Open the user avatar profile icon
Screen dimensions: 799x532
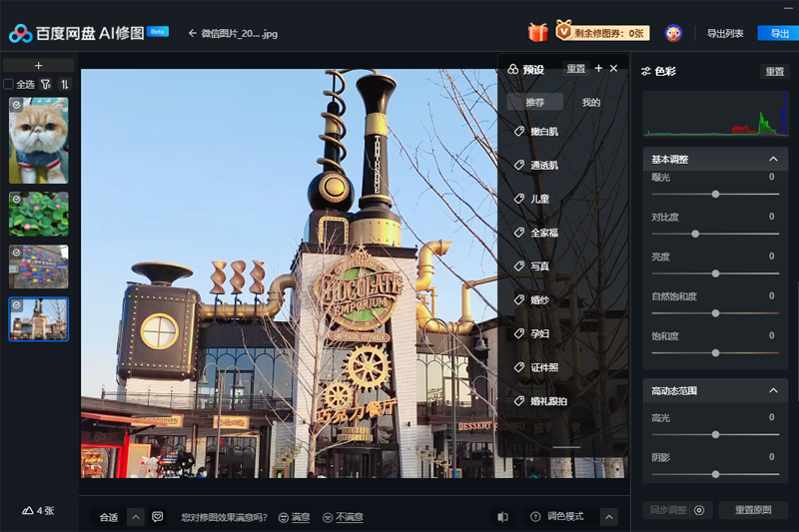coord(673,33)
